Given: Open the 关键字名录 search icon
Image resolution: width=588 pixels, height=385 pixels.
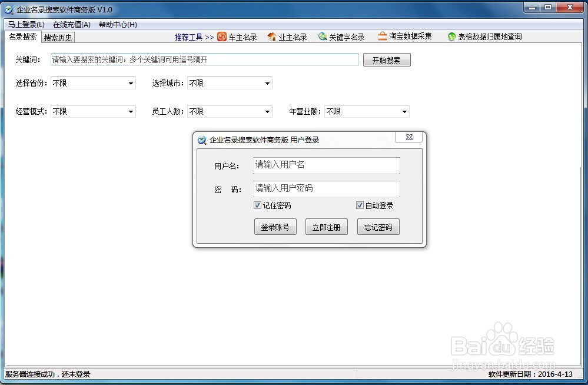Looking at the screenshot, I should (323, 36).
